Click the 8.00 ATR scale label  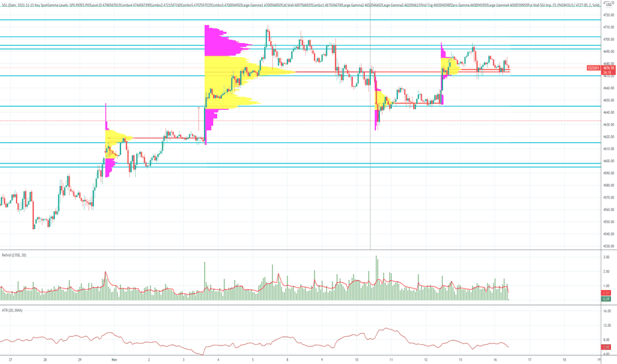point(606,340)
